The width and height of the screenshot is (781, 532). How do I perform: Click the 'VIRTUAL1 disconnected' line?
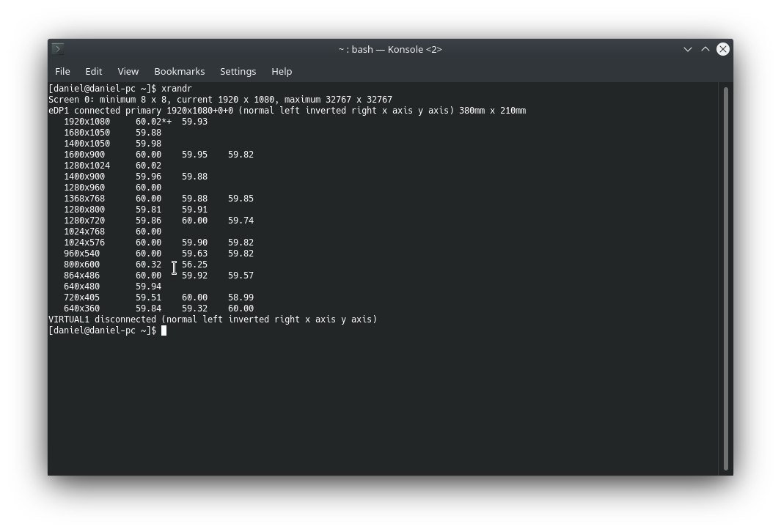point(213,319)
